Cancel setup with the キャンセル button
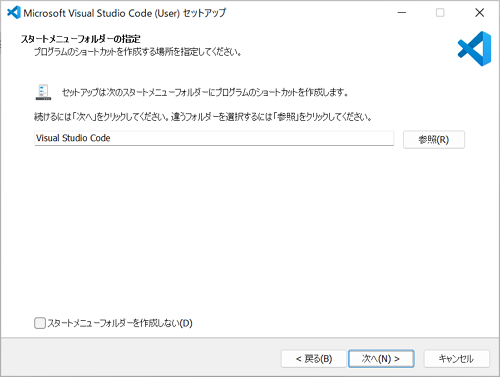Image resolution: width=500 pixels, height=377 pixels. (456, 359)
